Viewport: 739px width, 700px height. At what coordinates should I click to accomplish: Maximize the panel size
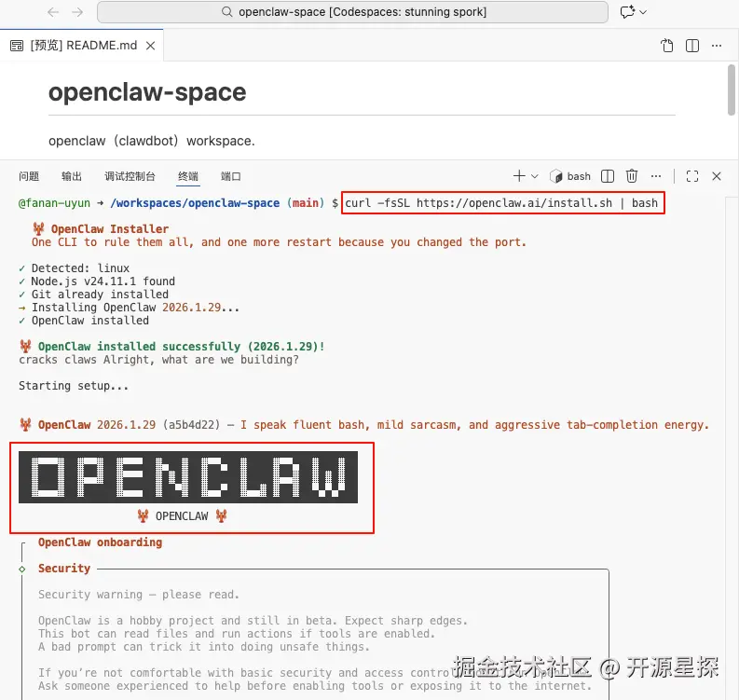[x=692, y=176]
